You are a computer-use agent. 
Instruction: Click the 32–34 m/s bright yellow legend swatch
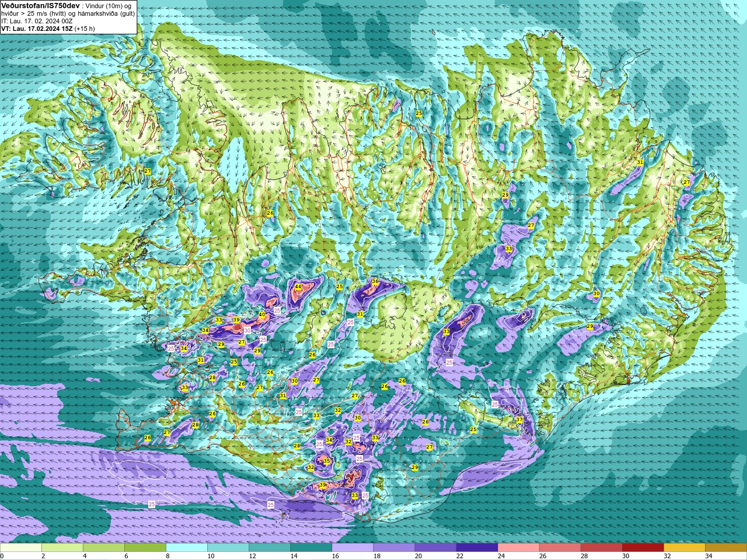point(684,548)
